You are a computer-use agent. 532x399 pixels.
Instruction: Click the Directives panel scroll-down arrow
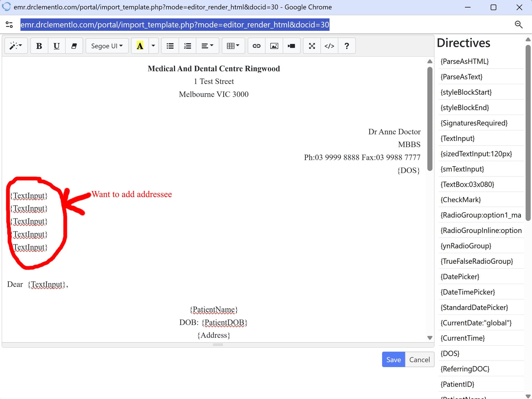pos(528,396)
